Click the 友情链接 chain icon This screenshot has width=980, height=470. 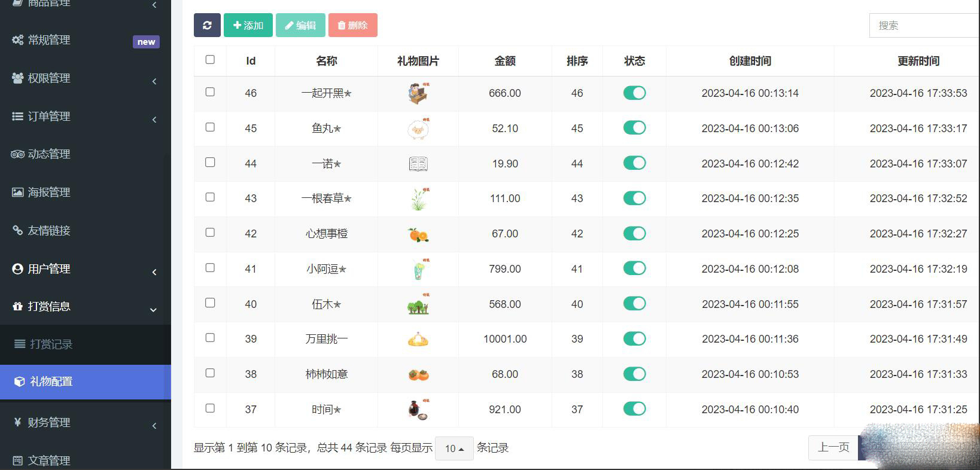(x=17, y=230)
